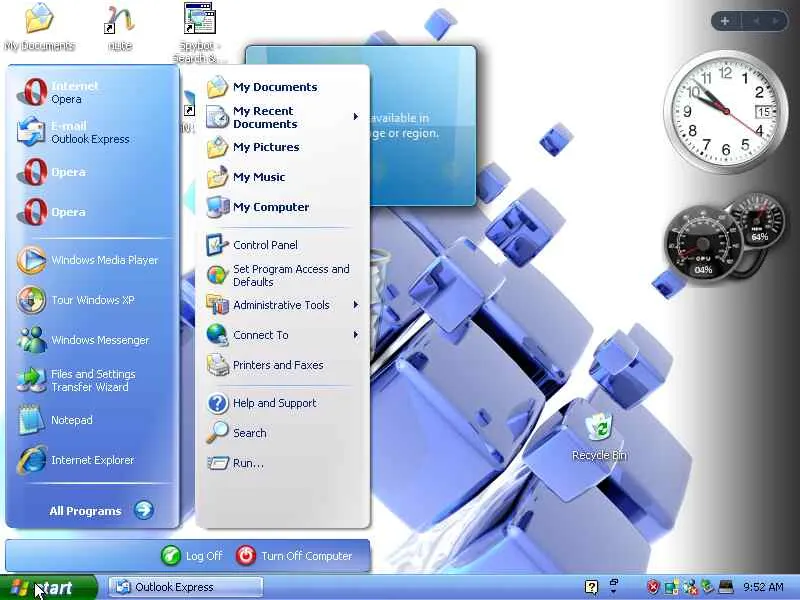Click the taskbar clock showing 9:52 AM
The height and width of the screenshot is (600, 800).
click(x=763, y=587)
